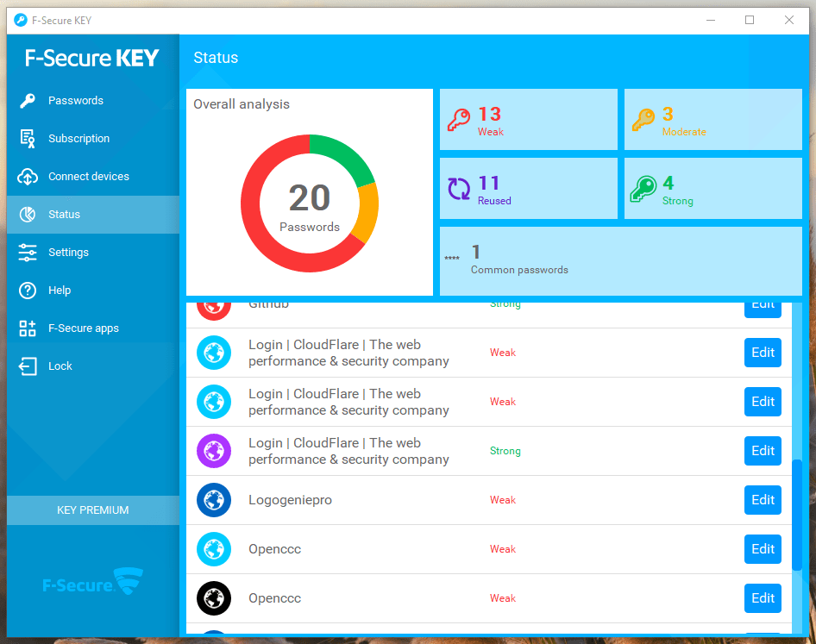Click the F-Secure apps grid icon
This screenshot has height=644, width=816.
[x=28, y=328]
